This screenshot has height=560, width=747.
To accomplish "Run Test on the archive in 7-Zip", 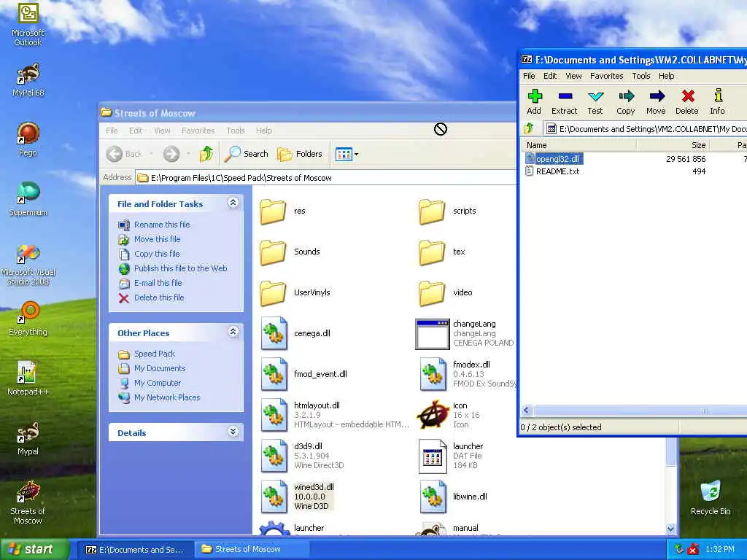I will pyautogui.click(x=595, y=102).
